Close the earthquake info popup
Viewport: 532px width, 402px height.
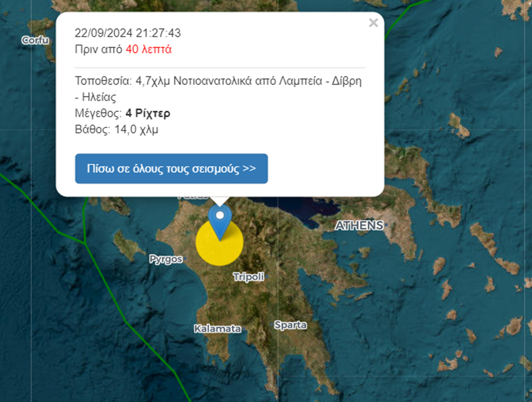[x=373, y=23]
